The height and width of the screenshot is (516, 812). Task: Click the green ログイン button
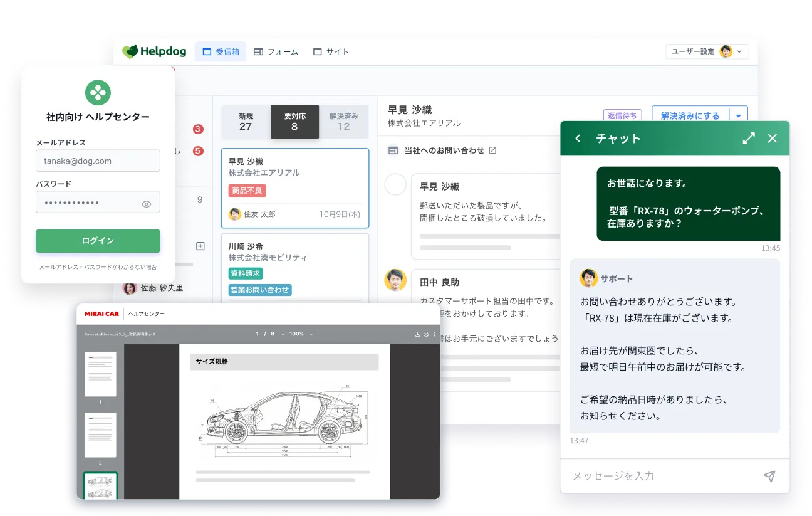tap(98, 241)
